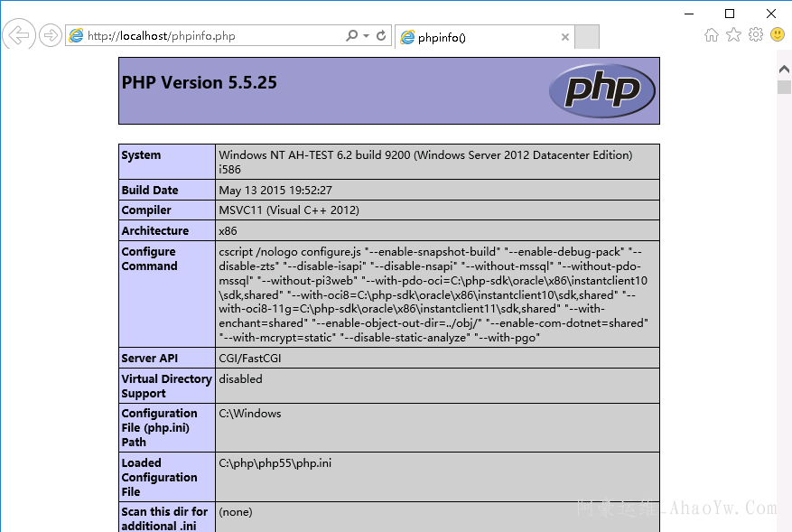792x532 pixels.
Task: Refresh the phpinfo page
Action: (x=382, y=36)
